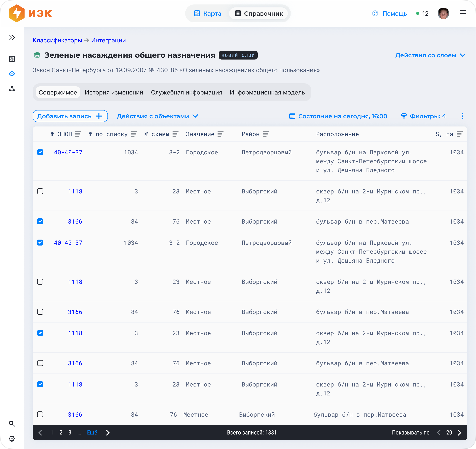
Task: Open settings gear in sidebar
Action: point(12,438)
